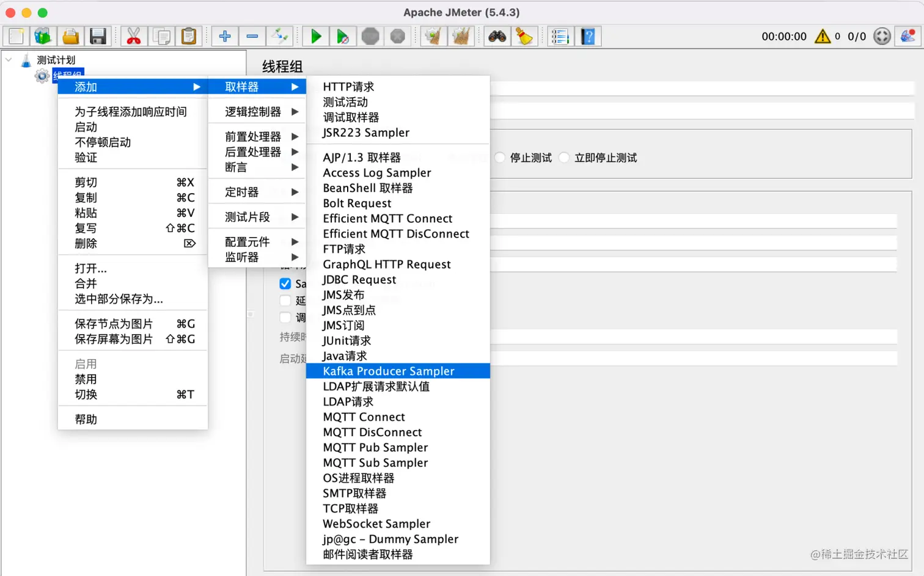Select the thread group gear icon in tree

pos(42,76)
